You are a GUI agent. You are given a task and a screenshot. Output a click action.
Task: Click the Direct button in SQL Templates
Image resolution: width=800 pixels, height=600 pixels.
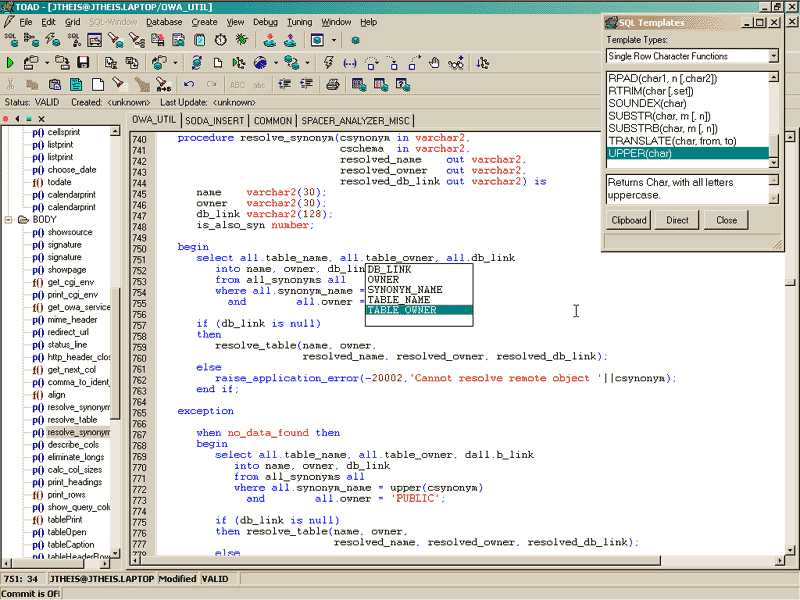coord(677,220)
